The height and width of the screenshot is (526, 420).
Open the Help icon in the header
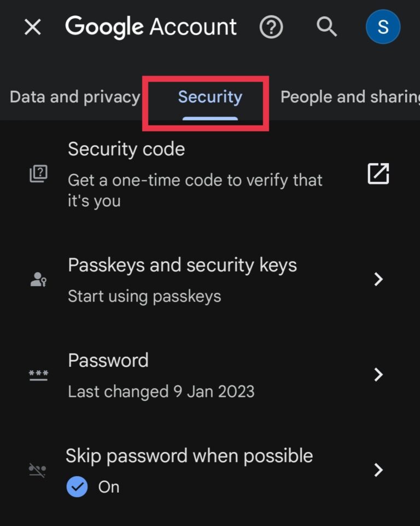click(x=271, y=26)
